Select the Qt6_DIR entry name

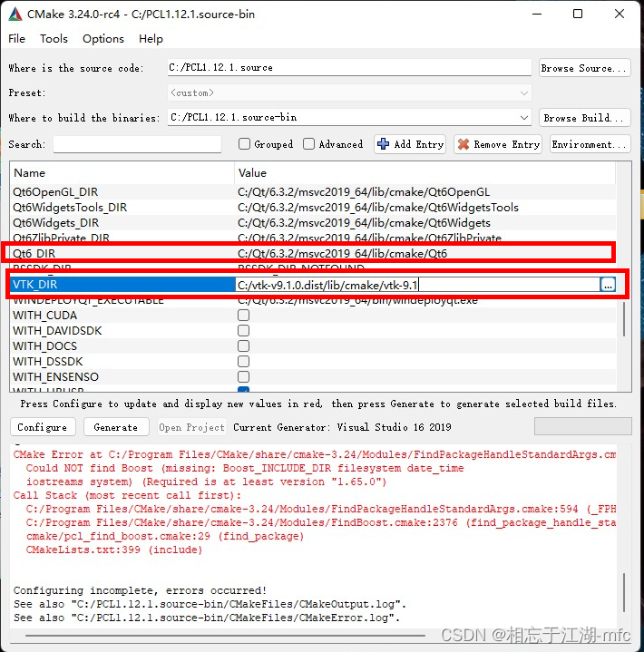pyautogui.click(x=34, y=253)
